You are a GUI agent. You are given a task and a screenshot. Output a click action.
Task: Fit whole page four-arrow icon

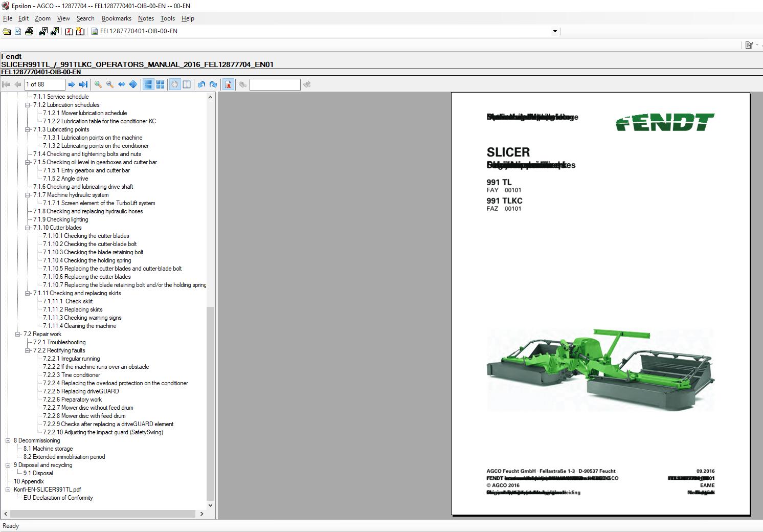tap(133, 84)
